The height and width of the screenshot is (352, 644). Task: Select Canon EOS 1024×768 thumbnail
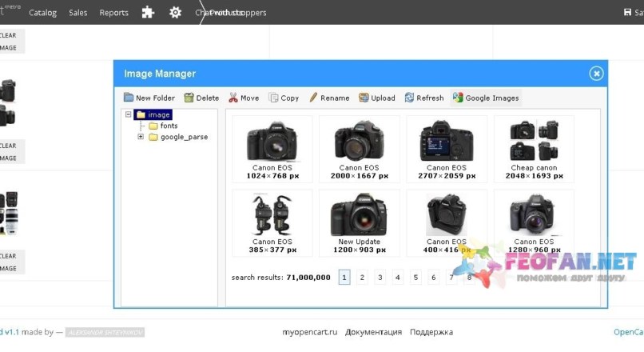click(x=272, y=150)
